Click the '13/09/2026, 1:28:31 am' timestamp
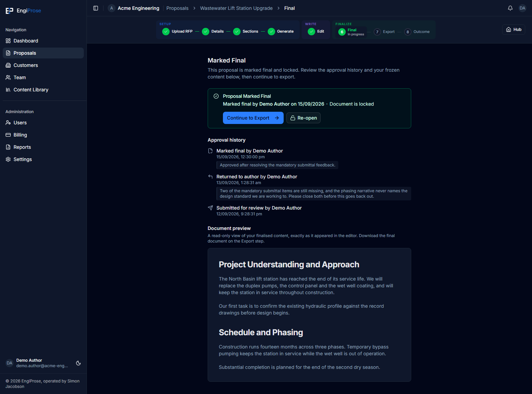This screenshot has width=532, height=394. (x=239, y=183)
